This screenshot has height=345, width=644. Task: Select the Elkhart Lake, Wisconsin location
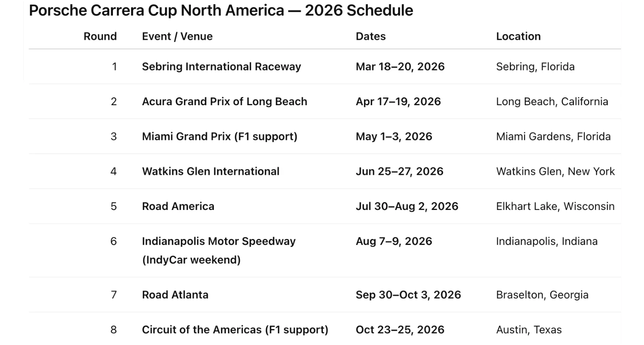point(555,206)
